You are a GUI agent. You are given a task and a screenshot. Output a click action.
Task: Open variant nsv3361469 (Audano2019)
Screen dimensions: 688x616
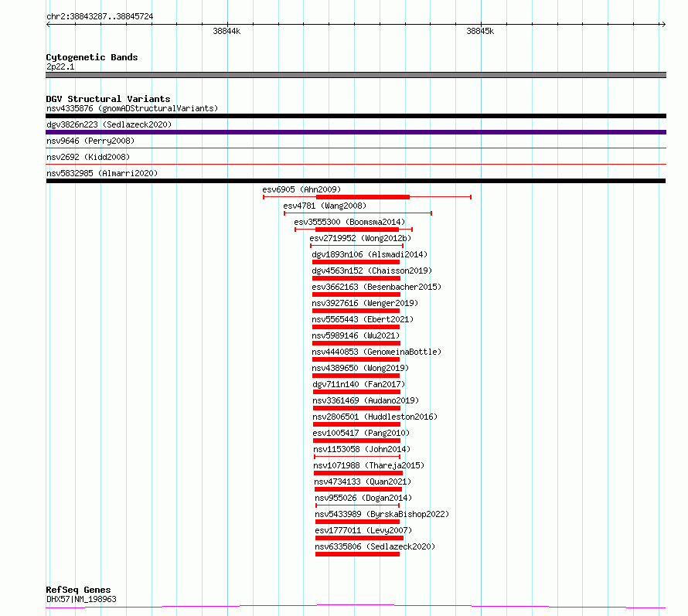[366, 400]
